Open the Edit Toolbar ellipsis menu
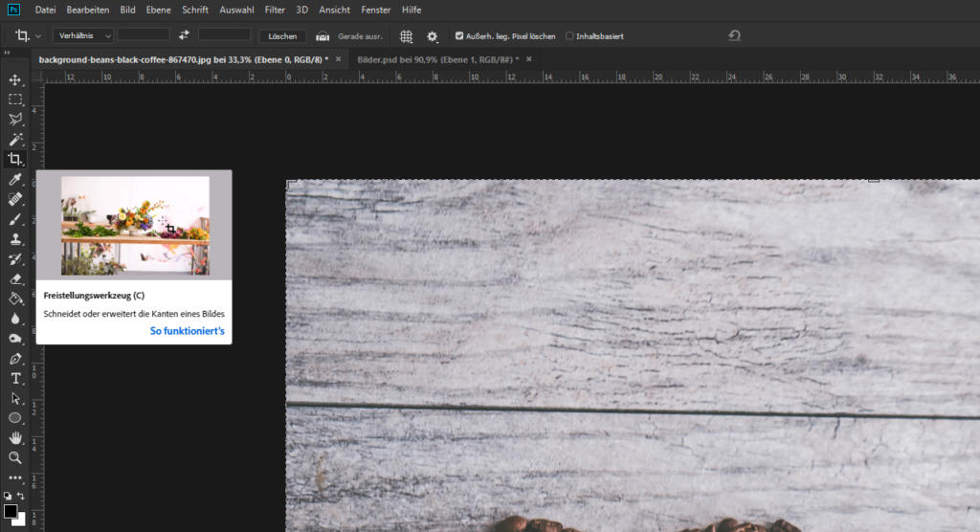The height and width of the screenshot is (532, 980). 15,477
